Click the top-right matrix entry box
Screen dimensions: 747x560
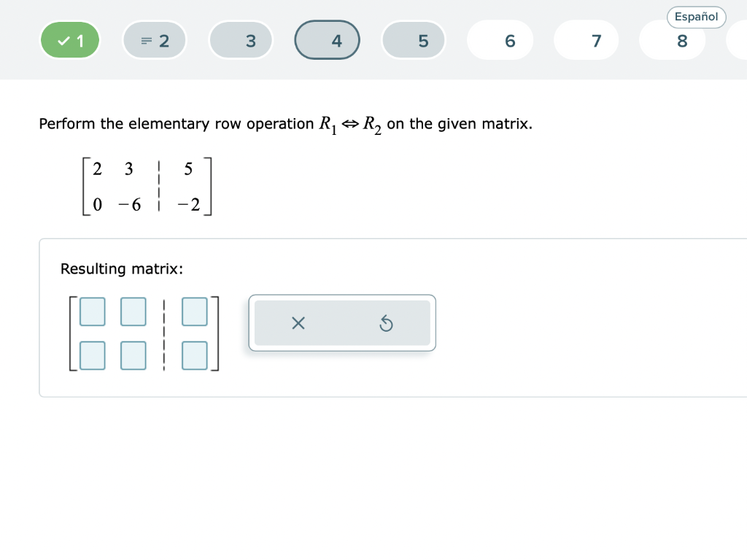point(195,311)
